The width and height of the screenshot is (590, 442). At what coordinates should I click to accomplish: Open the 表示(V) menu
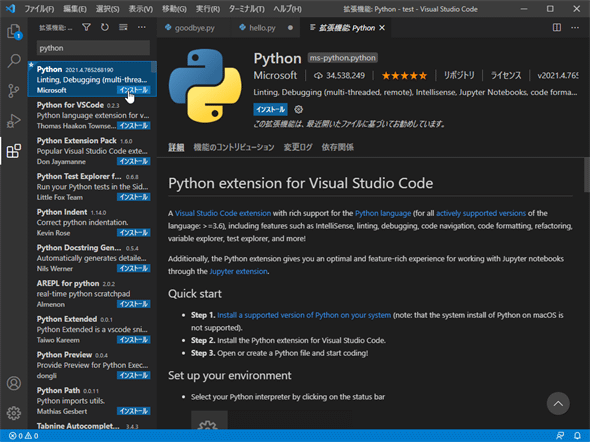coord(141,9)
